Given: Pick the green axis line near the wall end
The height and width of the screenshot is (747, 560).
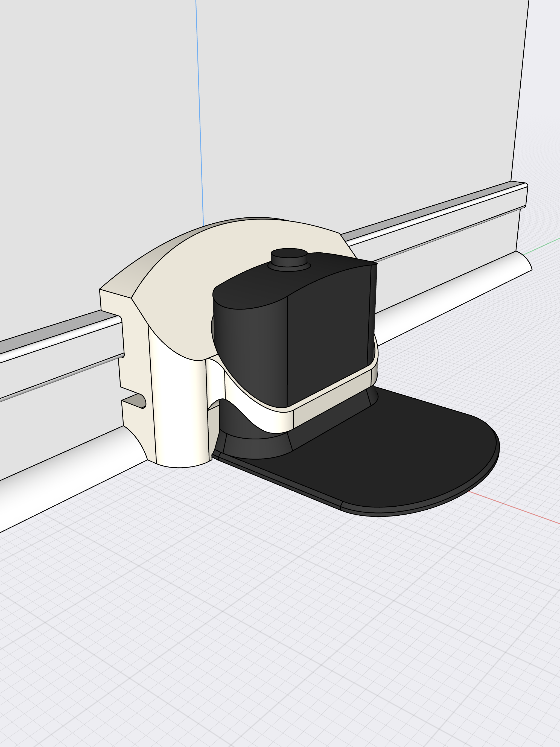Looking at the screenshot, I should tap(542, 247).
